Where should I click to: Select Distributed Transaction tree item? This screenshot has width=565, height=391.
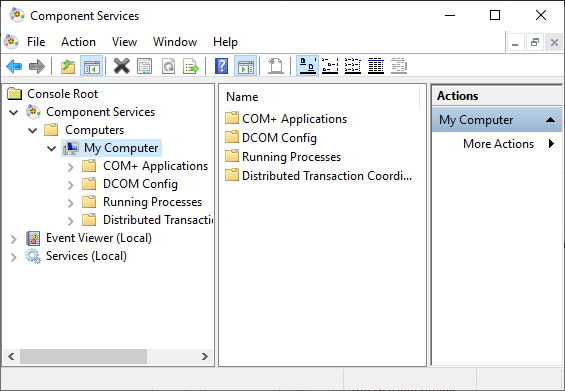(x=158, y=220)
